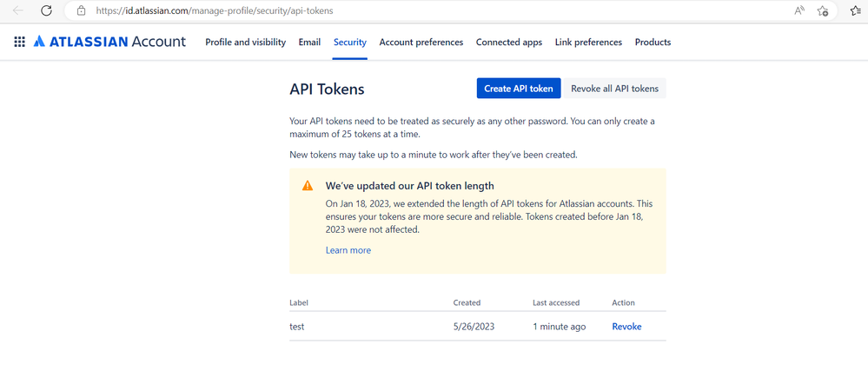Viewport: 868px width, 391px height.
Task: Switch to the Email tab
Action: tap(309, 42)
